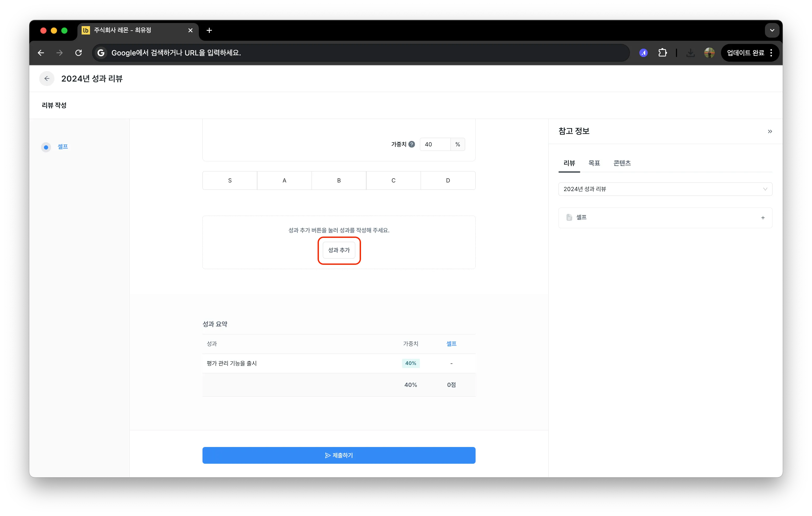Image resolution: width=812 pixels, height=516 pixels.
Task: Open the downloads icon in toolbar
Action: point(691,53)
